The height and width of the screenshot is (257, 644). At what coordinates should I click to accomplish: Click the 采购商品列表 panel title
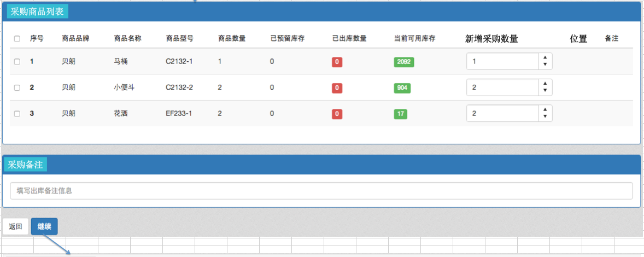coord(37,11)
